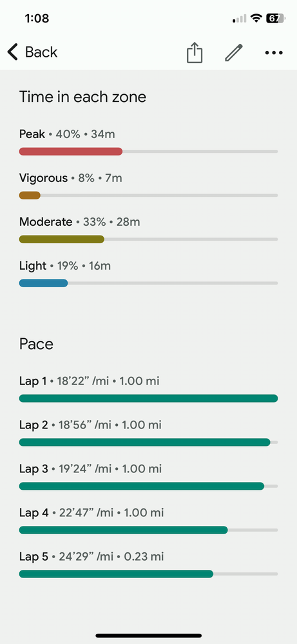
Task: Tap the Lap 1 pace bar
Action: (x=148, y=398)
